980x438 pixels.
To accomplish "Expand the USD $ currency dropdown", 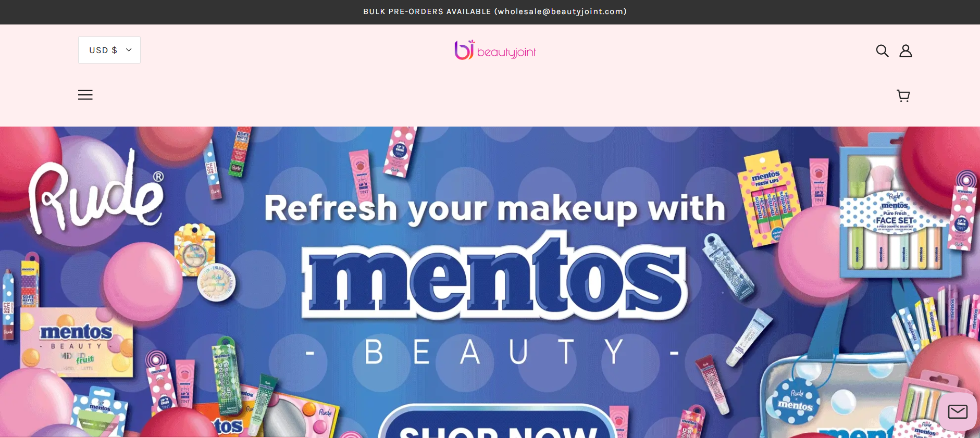I will click(109, 50).
